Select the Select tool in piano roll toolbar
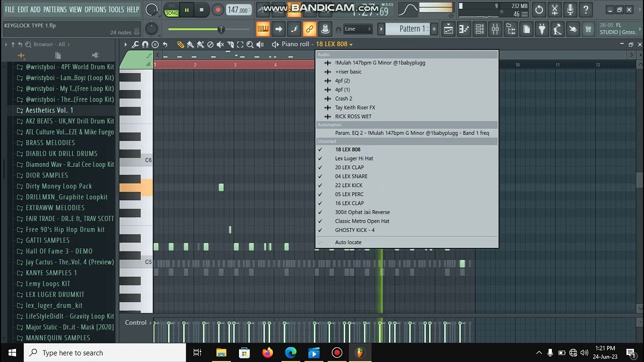The width and height of the screenshot is (644, 362). point(240,45)
